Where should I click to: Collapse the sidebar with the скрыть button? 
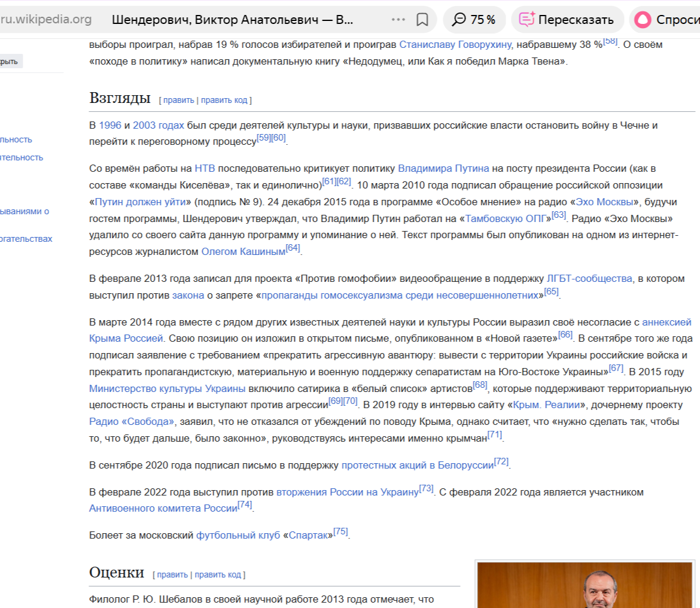(10, 61)
